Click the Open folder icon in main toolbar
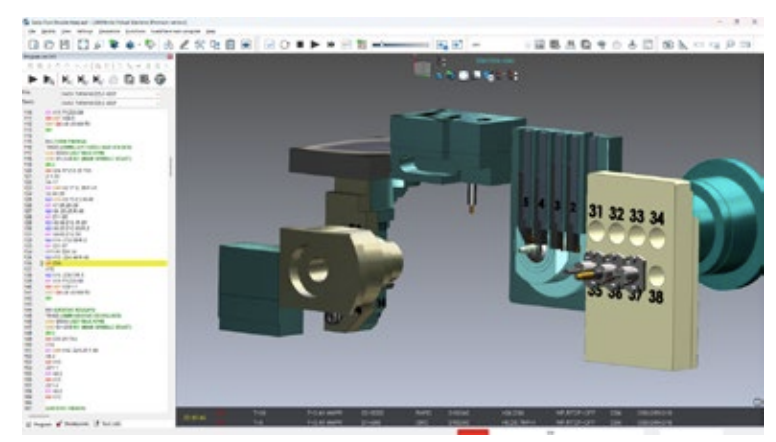Image resolution: width=776 pixels, height=442 pixels. 49,45
